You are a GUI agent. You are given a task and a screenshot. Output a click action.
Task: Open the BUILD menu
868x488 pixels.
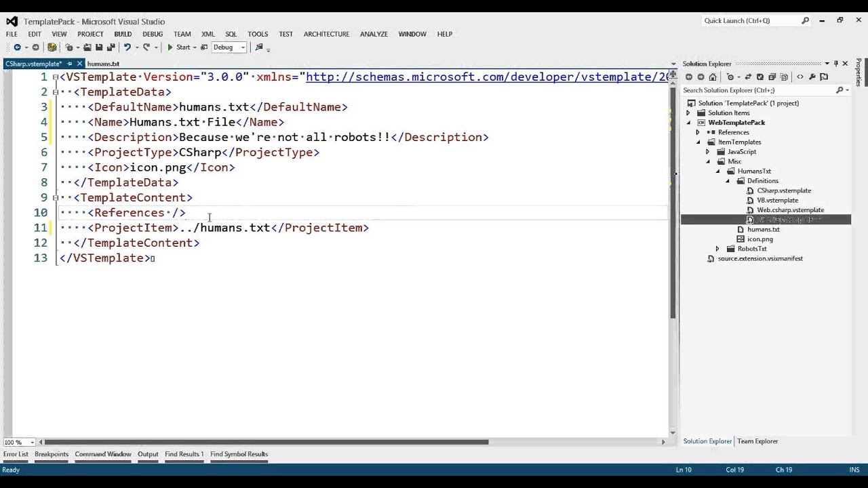(x=123, y=34)
